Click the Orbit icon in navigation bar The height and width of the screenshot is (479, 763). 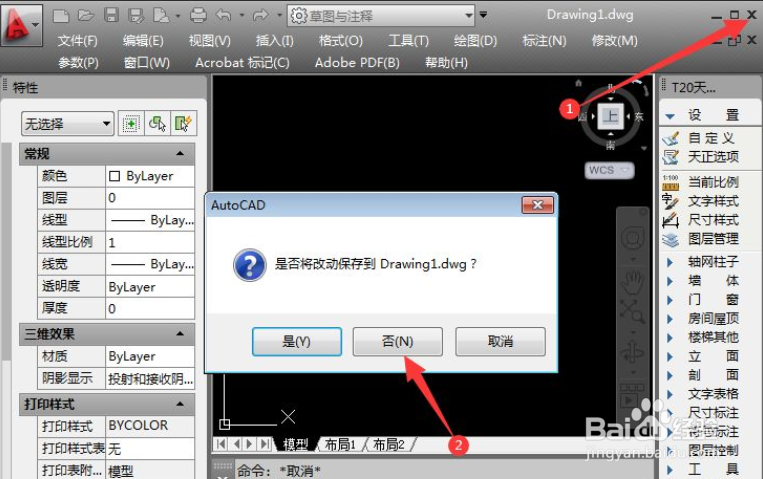tap(633, 353)
